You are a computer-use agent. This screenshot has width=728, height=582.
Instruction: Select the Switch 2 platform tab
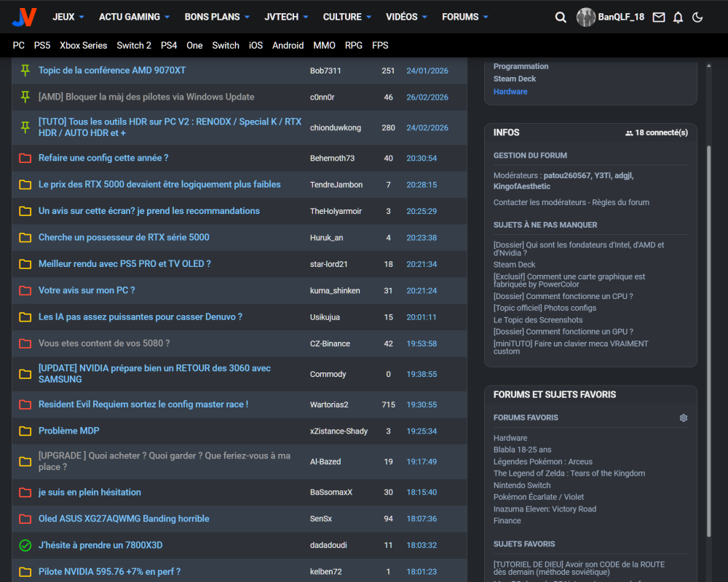(134, 45)
